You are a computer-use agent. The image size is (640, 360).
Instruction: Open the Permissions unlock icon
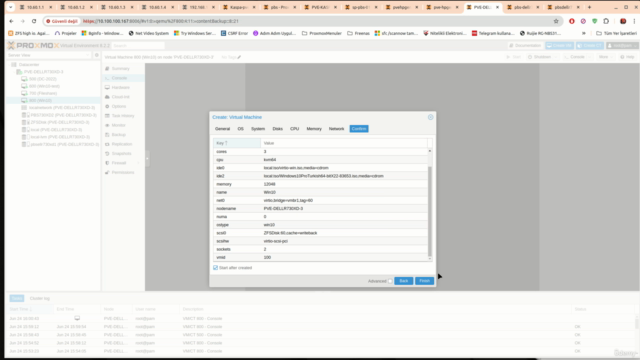(x=107, y=172)
